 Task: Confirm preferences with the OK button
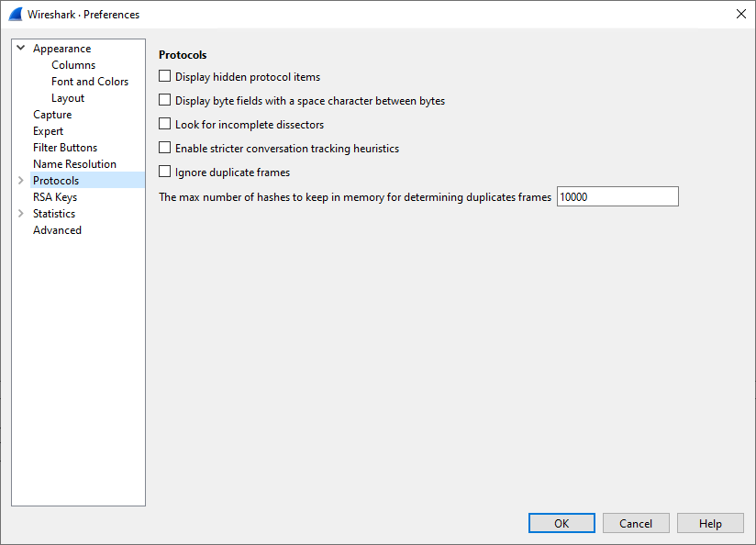click(561, 523)
